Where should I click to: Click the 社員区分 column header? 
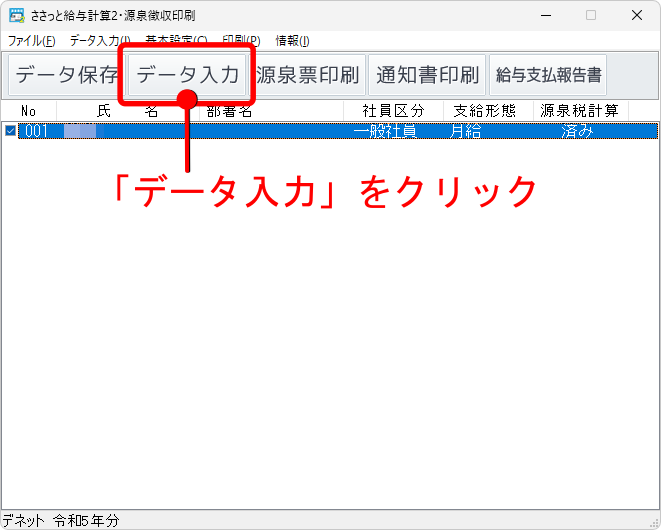393,111
